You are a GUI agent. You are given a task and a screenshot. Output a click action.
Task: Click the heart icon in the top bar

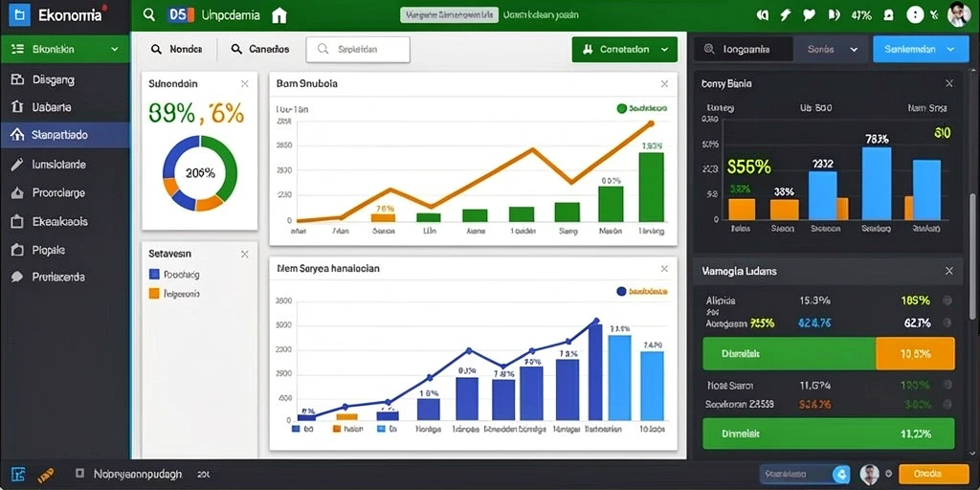tap(809, 15)
